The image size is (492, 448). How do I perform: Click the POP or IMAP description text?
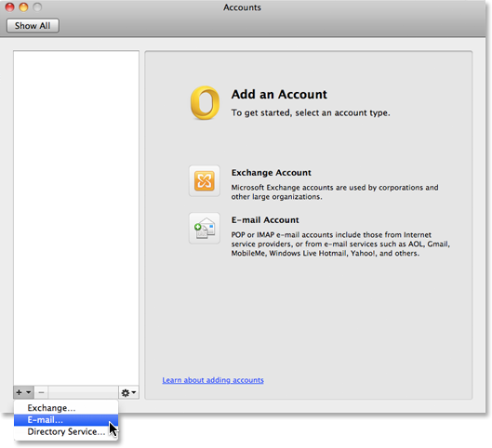click(x=340, y=244)
